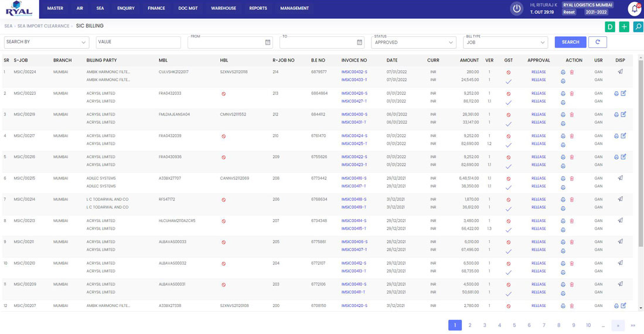Click the next page arrow in pagination
The width and height of the screenshot is (644, 334).
click(618, 325)
